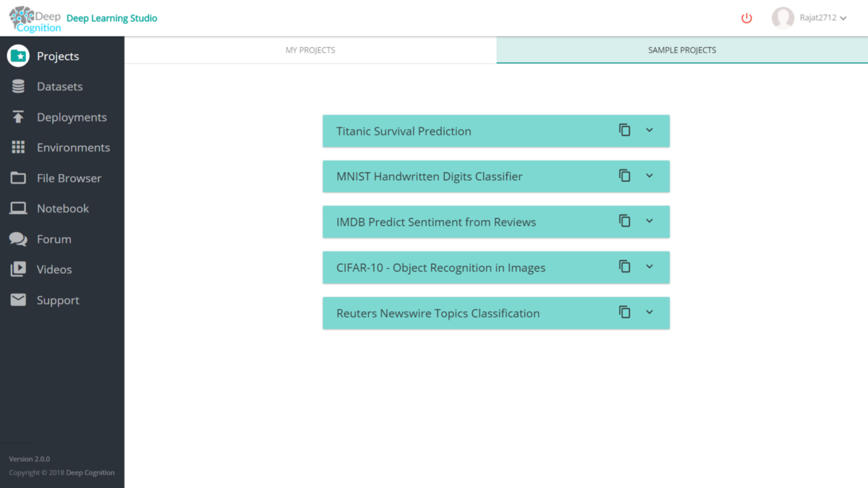Expand IMDB Predict Sentiment details
868x488 pixels.
(650, 221)
